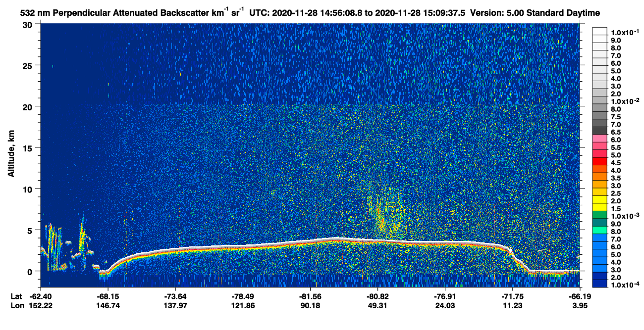Click the 'Altitude, km' axis label
Image resolution: width=644 pixels, height=330 pixels.
pos(11,153)
